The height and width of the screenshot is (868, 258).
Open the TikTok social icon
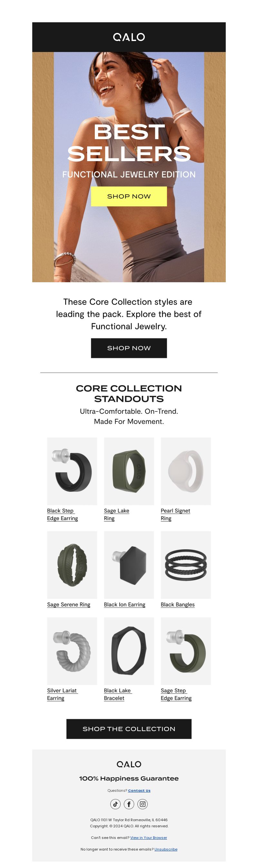[115, 804]
